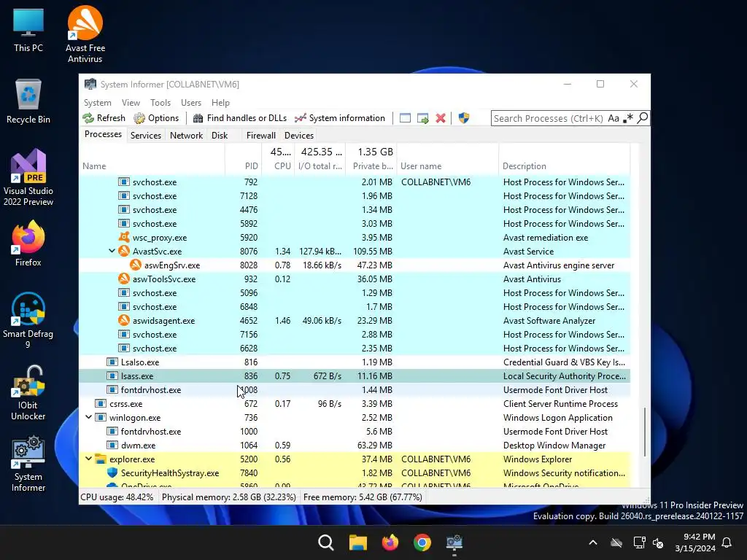
Task: Collapse the explorer.exe tree node
Action: (88, 459)
